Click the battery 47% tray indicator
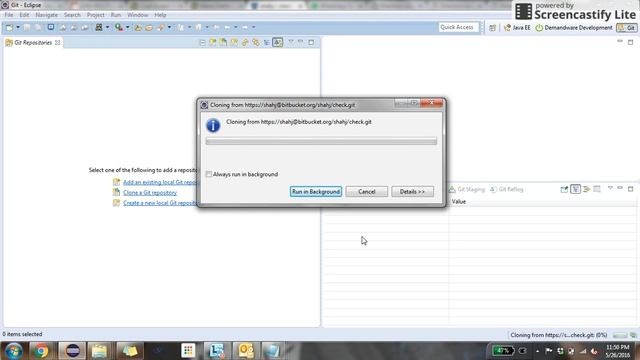This screenshot has width=640, height=360. point(503,351)
